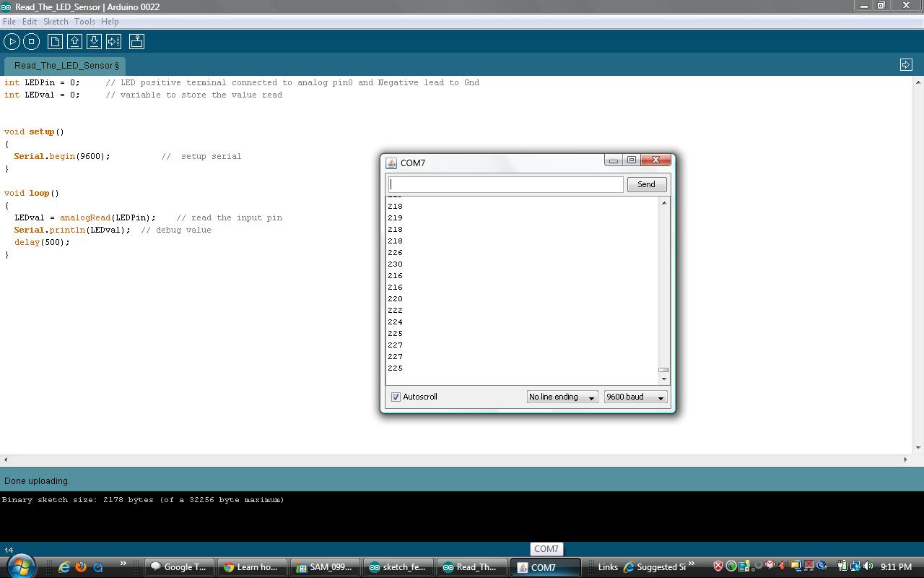Screen dimensions: 924x578
Task: Click the Suggested Sites link in taskbar
Action: [654, 567]
